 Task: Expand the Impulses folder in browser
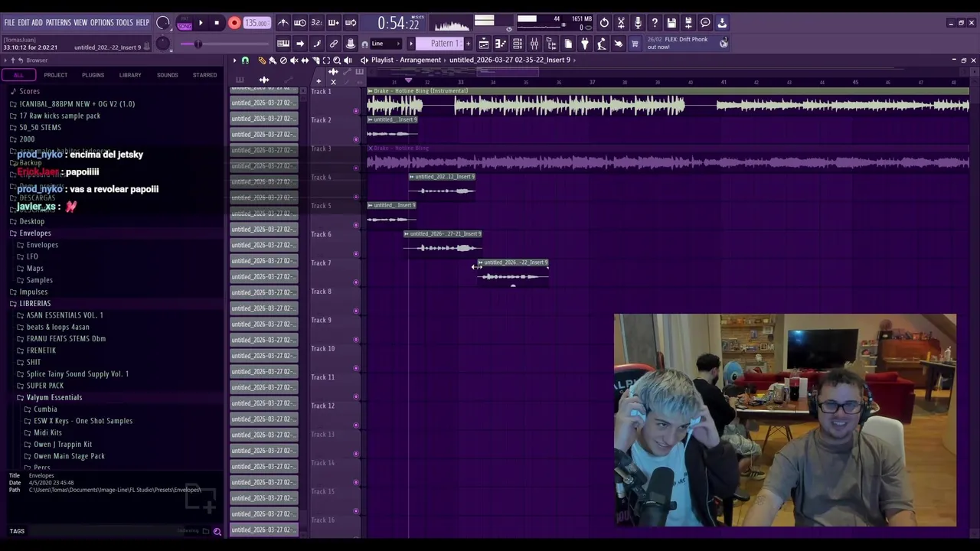33,292
